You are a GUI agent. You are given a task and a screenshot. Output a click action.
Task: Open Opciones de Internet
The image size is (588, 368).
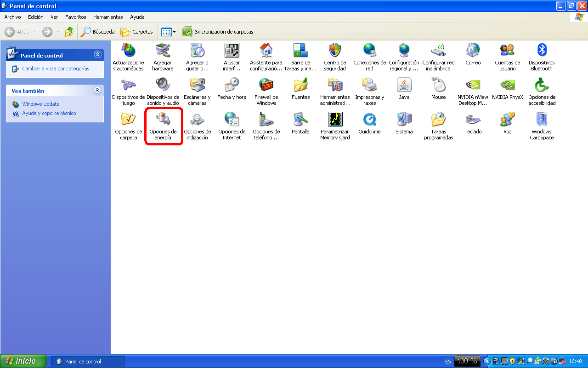[x=232, y=126]
